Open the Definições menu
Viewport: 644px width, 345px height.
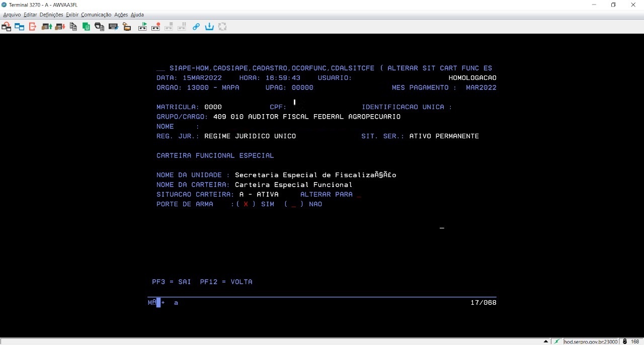pyautogui.click(x=51, y=15)
